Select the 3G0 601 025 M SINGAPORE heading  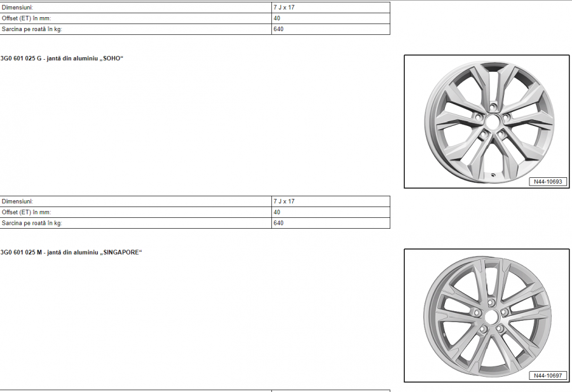click(x=71, y=252)
